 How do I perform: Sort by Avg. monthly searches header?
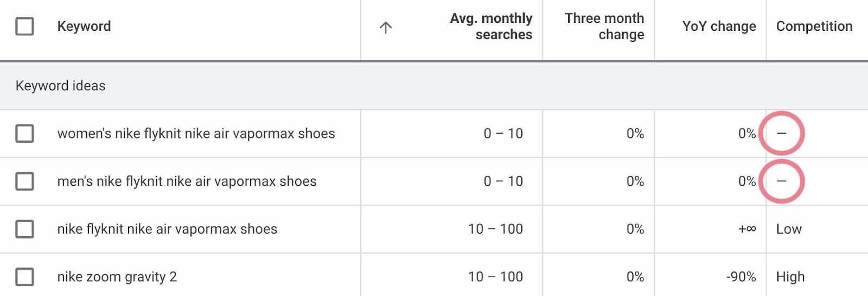pos(491,26)
